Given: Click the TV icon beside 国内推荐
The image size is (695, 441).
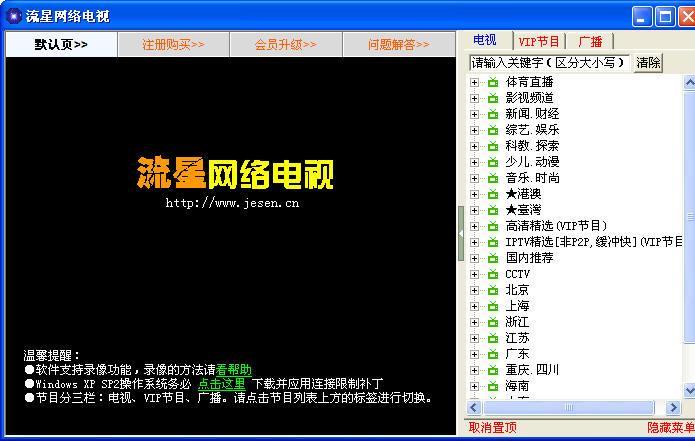Looking at the screenshot, I should [493, 258].
